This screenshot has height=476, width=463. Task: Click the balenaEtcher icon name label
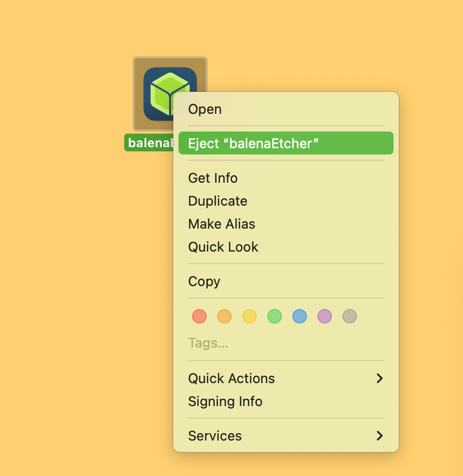click(149, 142)
